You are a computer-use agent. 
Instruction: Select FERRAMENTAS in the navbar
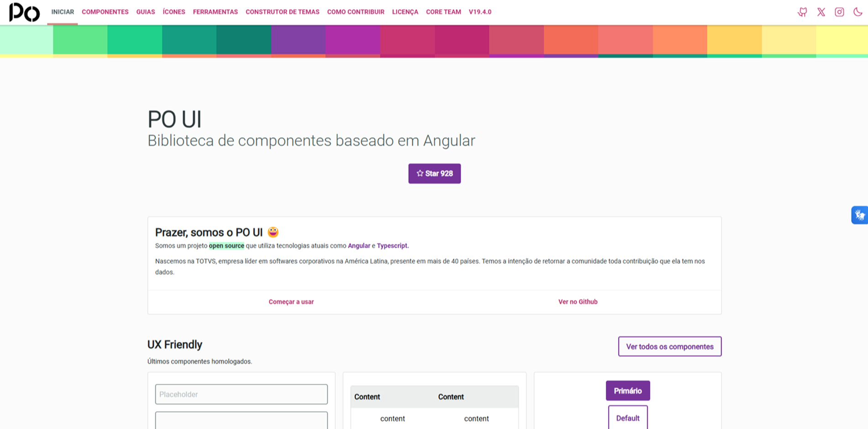tap(215, 12)
